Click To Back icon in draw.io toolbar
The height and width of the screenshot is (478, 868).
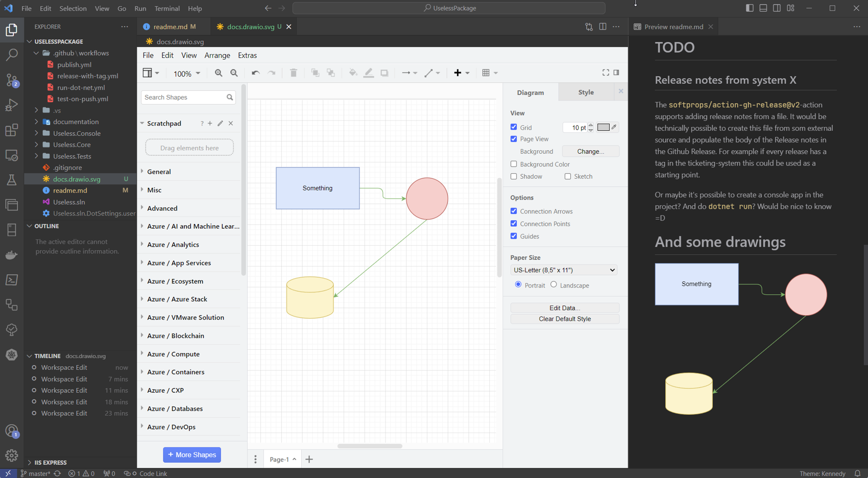coord(331,73)
